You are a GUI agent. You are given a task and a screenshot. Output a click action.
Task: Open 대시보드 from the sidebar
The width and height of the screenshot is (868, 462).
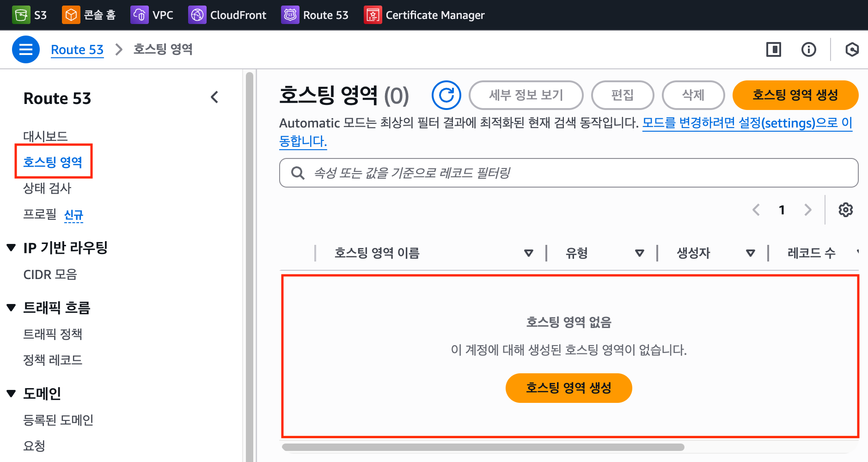coord(45,136)
